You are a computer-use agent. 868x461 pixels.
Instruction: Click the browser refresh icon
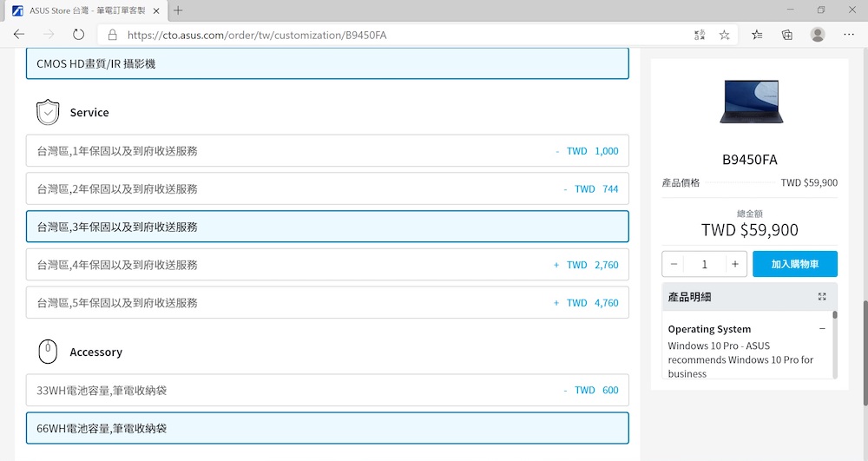78,35
